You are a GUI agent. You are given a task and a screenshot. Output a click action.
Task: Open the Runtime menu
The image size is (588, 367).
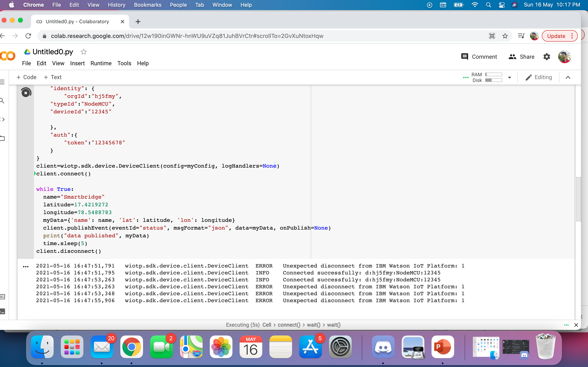pyautogui.click(x=101, y=63)
